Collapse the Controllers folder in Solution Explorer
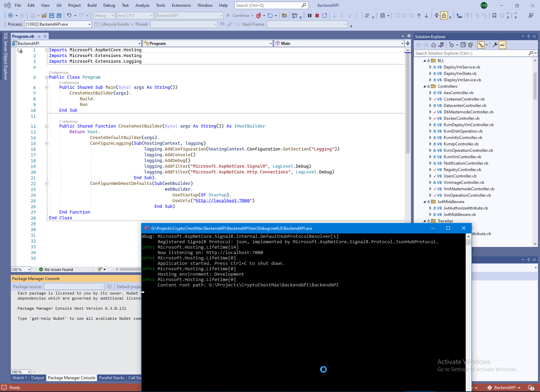This screenshot has width=540, height=392. [x=425, y=86]
